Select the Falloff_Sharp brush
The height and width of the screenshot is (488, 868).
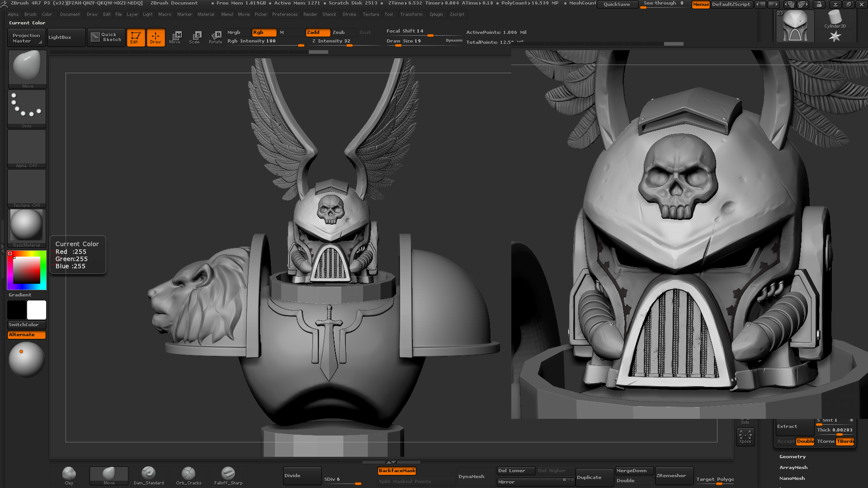click(x=228, y=476)
